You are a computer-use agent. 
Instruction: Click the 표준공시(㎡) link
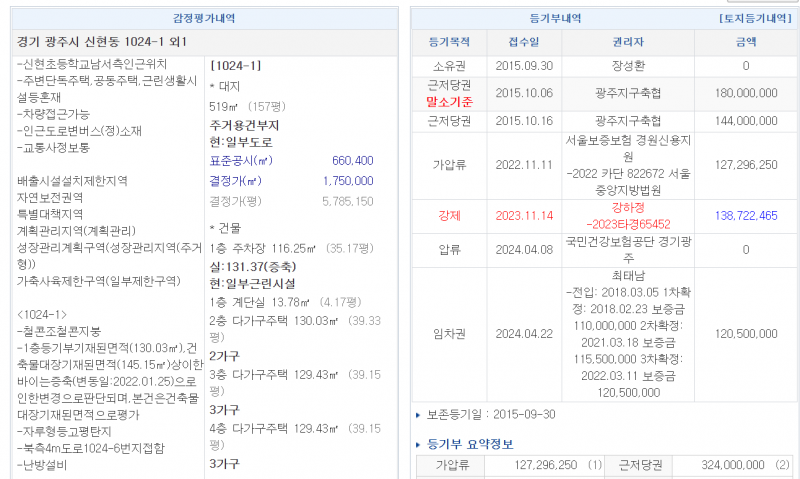(x=240, y=160)
